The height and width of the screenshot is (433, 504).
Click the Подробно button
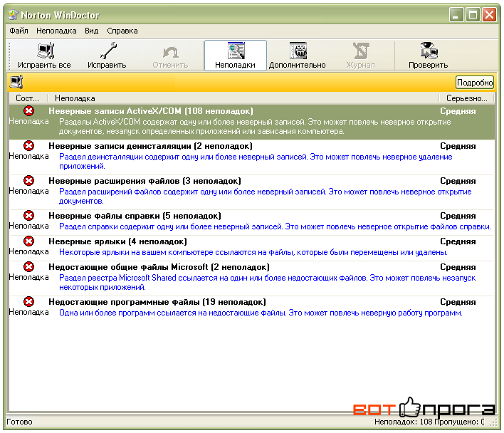pos(474,83)
